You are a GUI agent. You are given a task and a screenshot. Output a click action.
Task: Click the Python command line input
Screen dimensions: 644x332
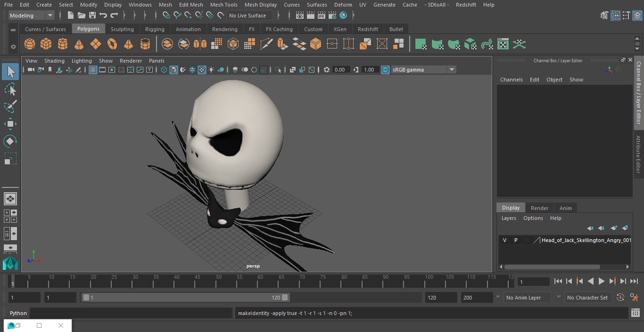click(x=131, y=313)
